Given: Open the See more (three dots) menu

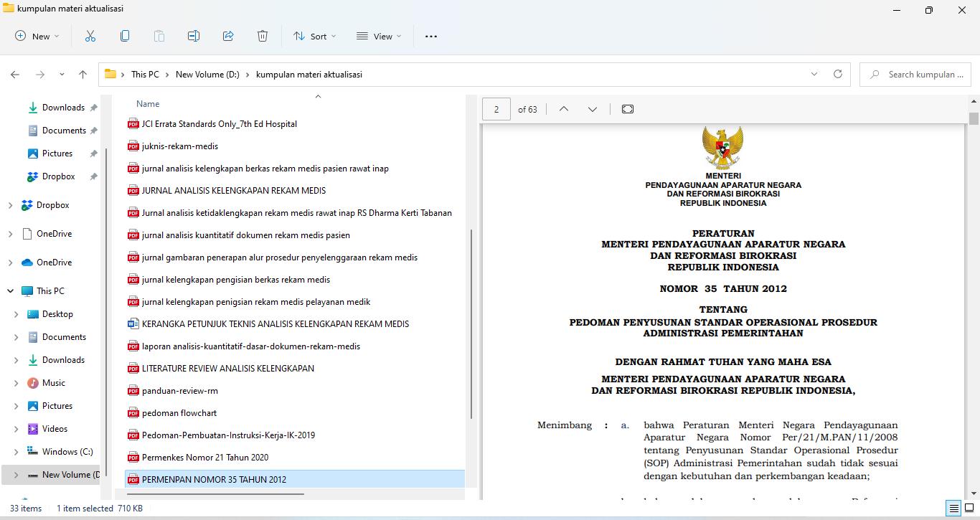Looking at the screenshot, I should [x=431, y=37].
